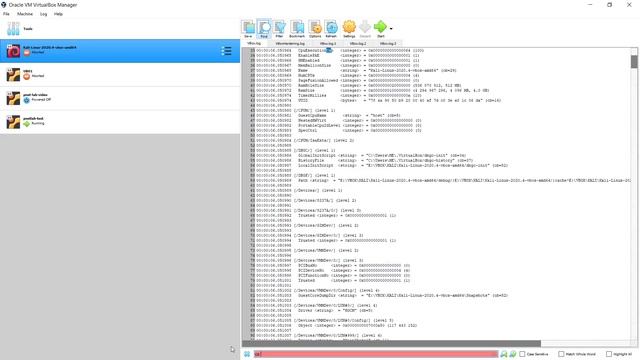Close the search panel with the cross icon

(x=247, y=354)
